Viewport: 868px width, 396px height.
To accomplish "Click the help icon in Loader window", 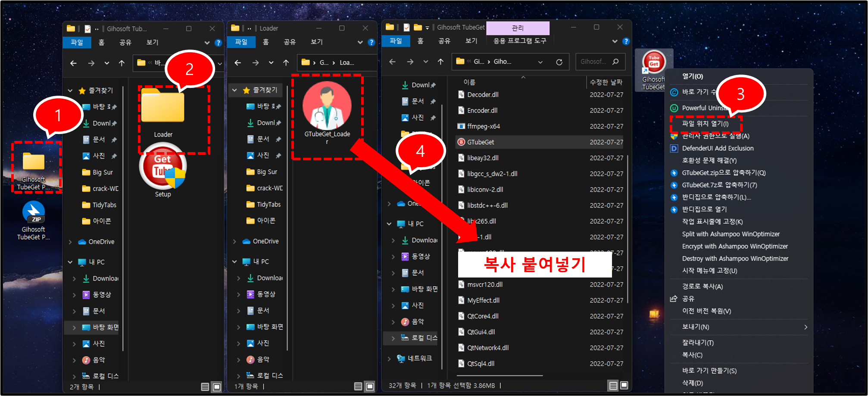I will click(x=372, y=42).
